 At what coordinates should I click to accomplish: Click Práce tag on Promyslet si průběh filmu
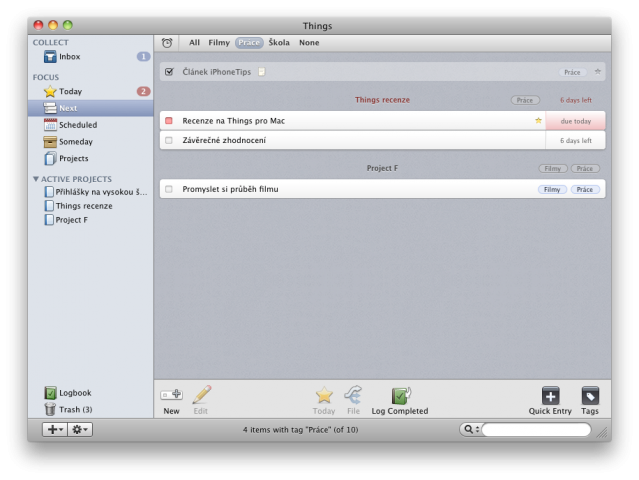(x=585, y=189)
